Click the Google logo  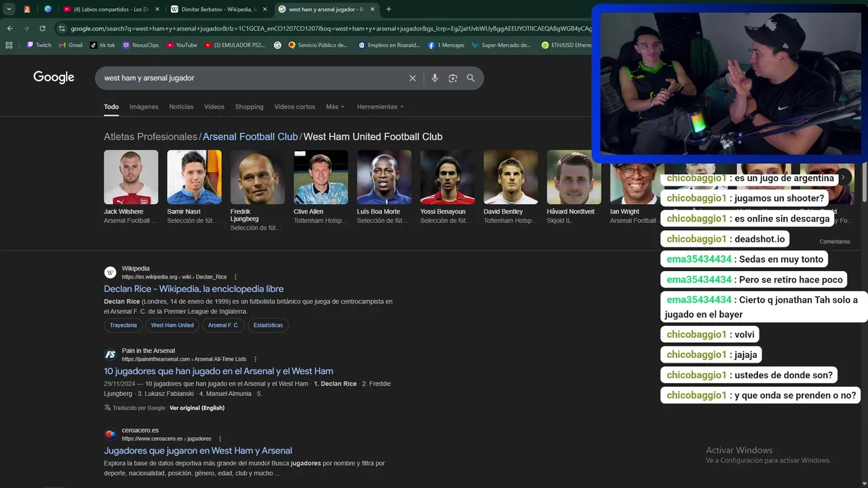(54, 77)
